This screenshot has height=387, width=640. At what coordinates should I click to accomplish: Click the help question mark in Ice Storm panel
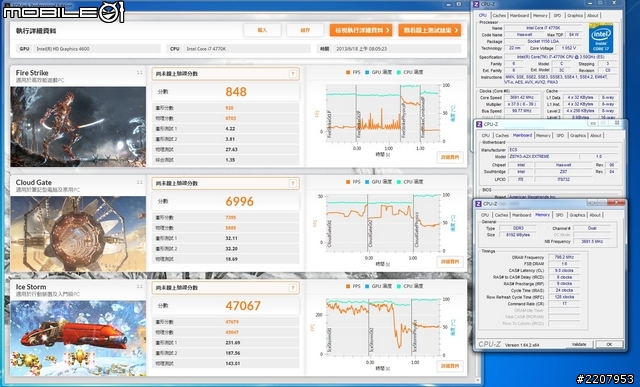[293, 288]
